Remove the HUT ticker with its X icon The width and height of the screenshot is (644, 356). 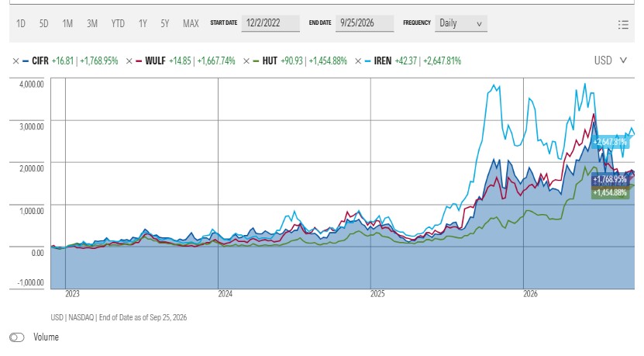(x=246, y=61)
